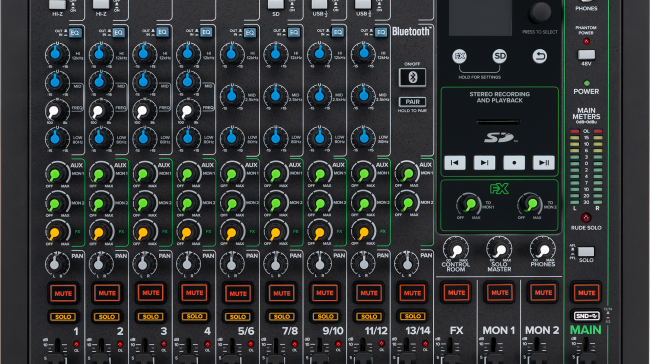
Task: Solo channel 11/12
Action: tap(369, 317)
